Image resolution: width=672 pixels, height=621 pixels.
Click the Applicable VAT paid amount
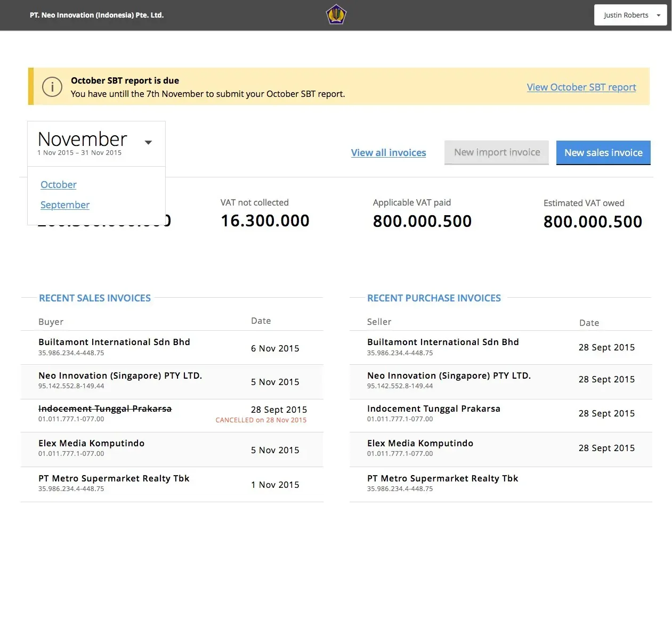click(x=422, y=221)
